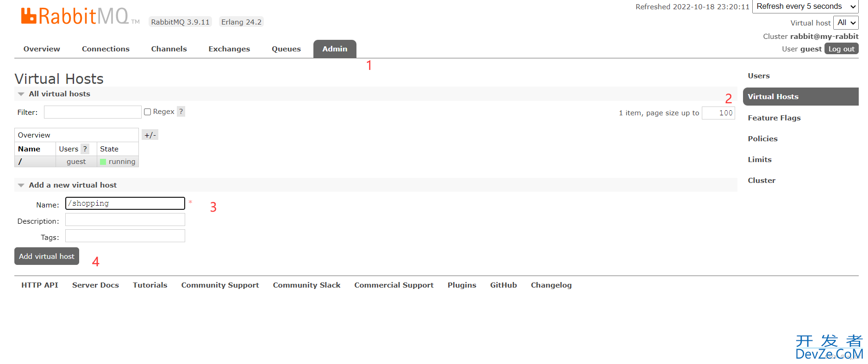The height and width of the screenshot is (364, 868).
Task: Open the Refresh every 5 seconds dropdown
Action: click(806, 6)
